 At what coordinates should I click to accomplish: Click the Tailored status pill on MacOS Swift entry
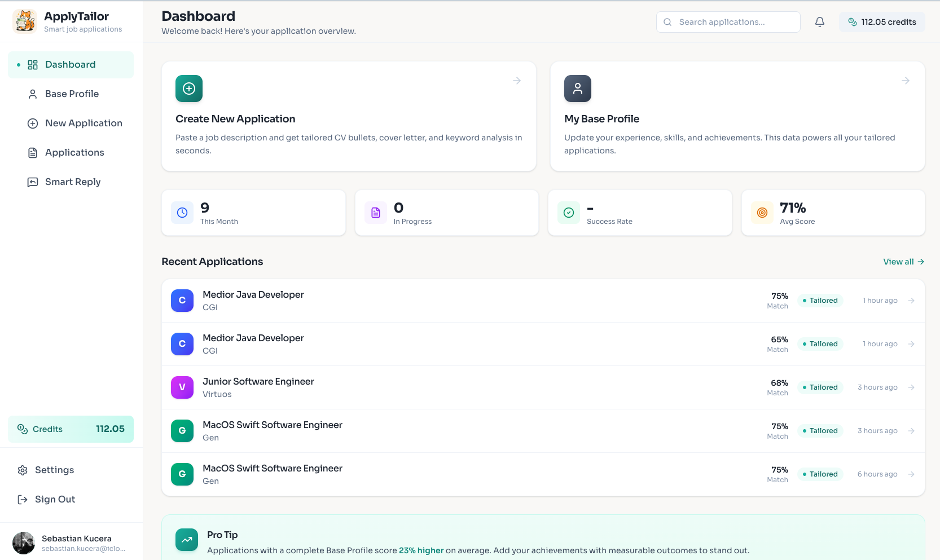(x=820, y=430)
